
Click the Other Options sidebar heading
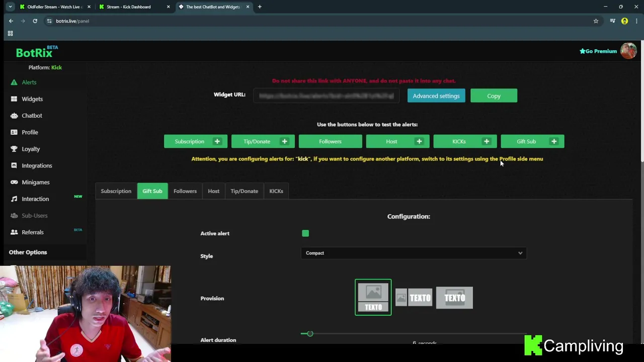[28, 252]
